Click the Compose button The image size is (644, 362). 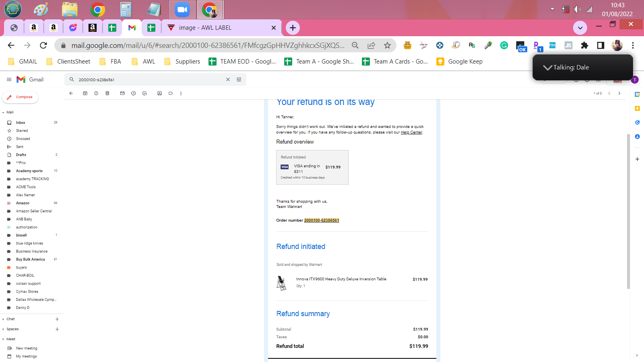coord(20,97)
